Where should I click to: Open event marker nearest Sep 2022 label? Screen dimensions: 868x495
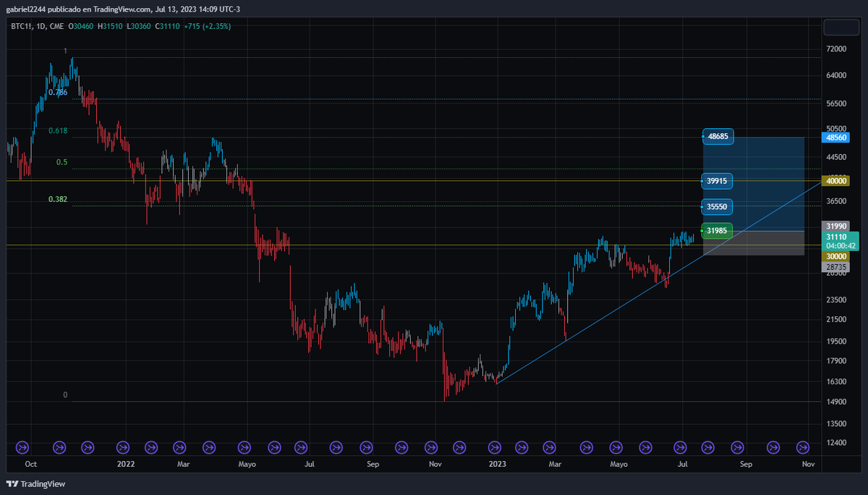[366, 447]
